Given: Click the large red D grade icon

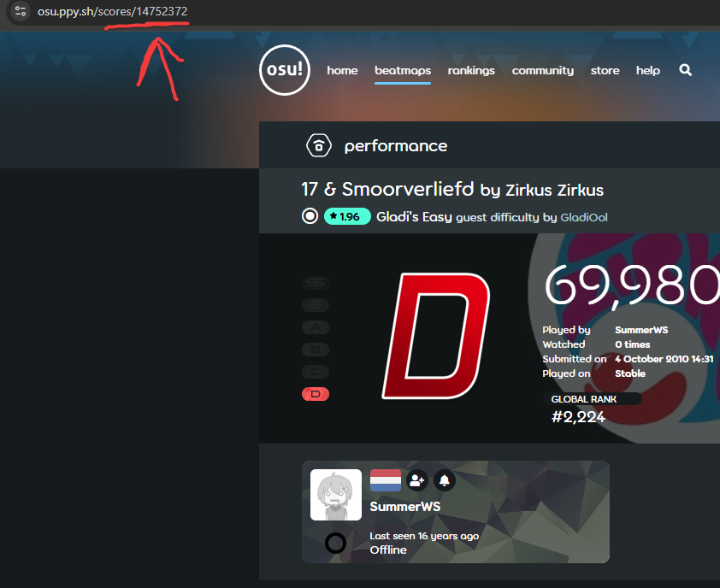Looking at the screenshot, I should (x=436, y=336).
